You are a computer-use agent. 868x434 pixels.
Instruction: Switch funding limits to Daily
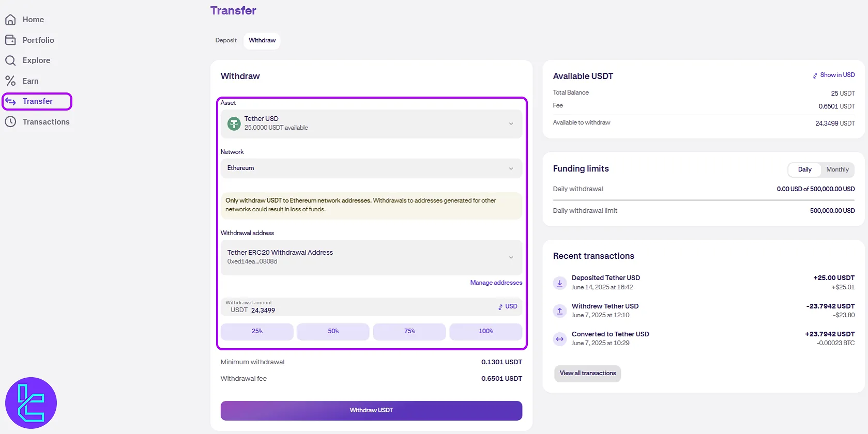point(804,169)
